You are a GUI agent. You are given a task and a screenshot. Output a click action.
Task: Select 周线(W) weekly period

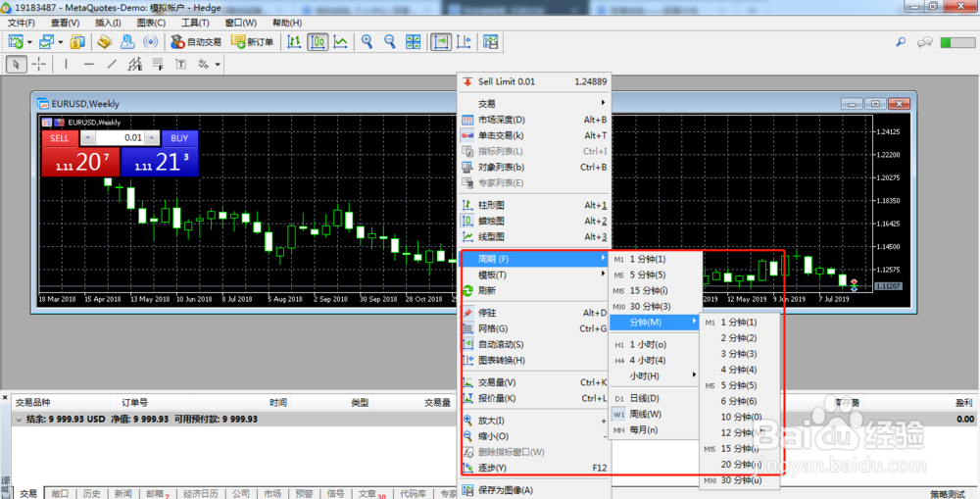(655, 414)
